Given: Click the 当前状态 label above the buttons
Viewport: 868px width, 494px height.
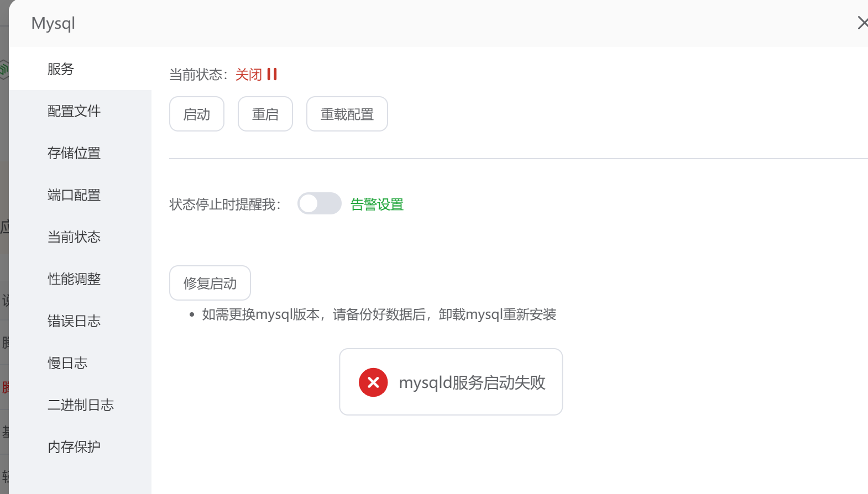Looking at the screenshot, I should [x=198, y=75].
